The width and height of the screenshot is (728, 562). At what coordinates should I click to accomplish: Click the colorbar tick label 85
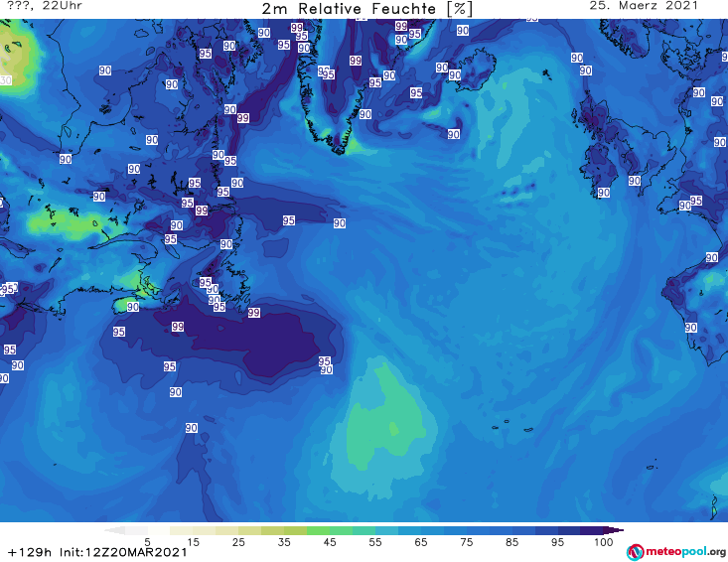pos(512,542)
